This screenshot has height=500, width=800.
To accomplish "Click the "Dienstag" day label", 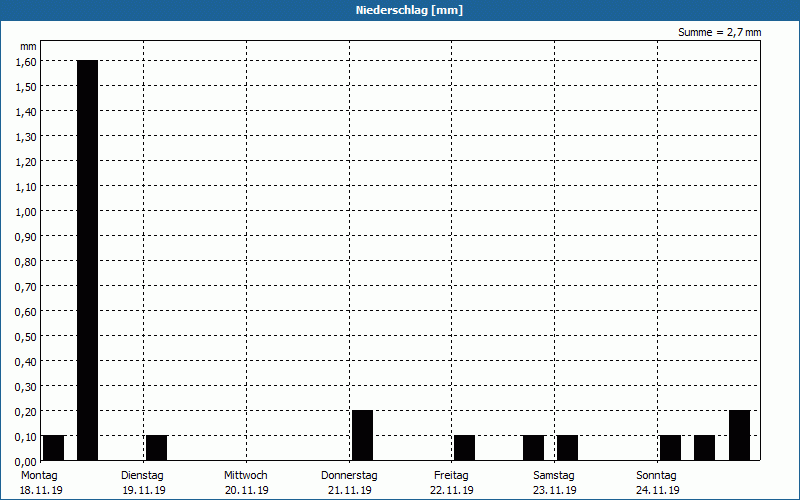I will click(142, 476).
